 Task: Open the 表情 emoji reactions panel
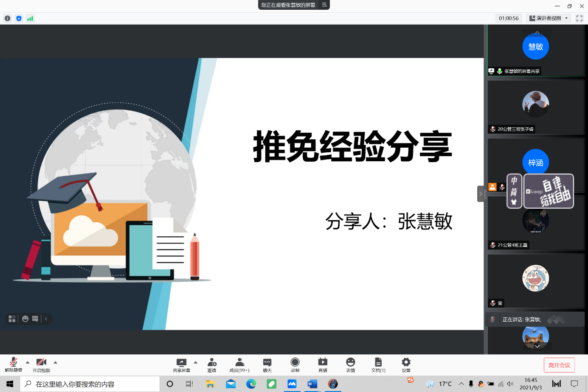click(350, 365)
